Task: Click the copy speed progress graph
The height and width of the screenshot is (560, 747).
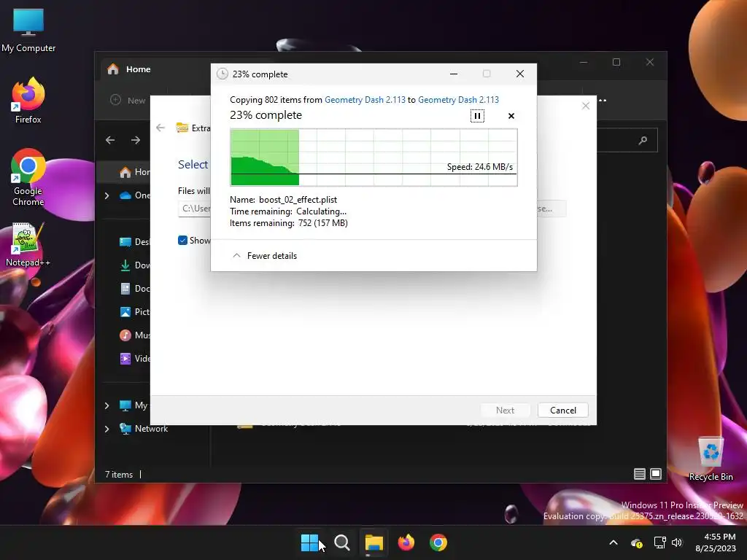Action: point(374,157)
